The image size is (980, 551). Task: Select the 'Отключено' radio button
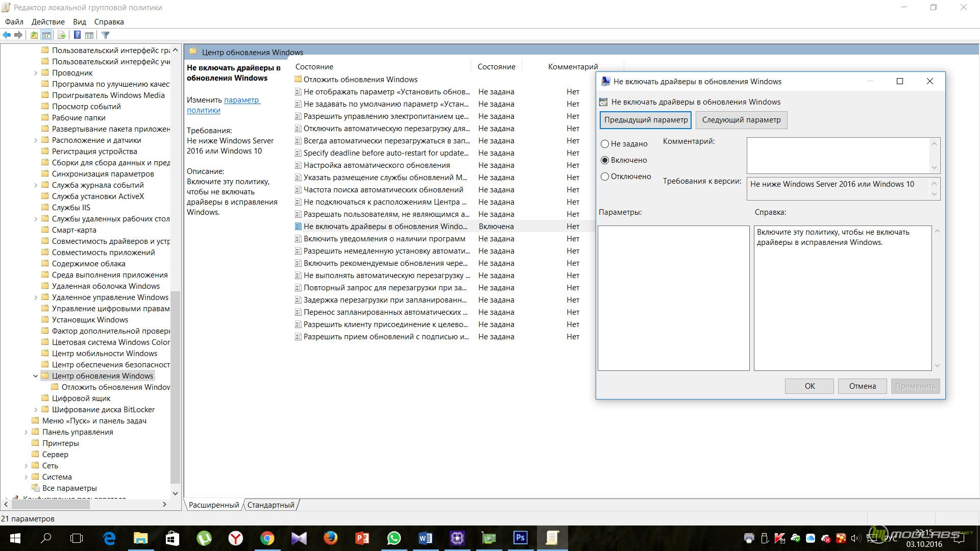tap(605, 177)
